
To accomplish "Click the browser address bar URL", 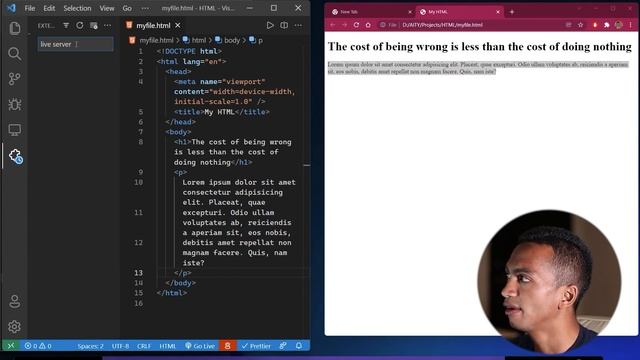I will point(442,25).
